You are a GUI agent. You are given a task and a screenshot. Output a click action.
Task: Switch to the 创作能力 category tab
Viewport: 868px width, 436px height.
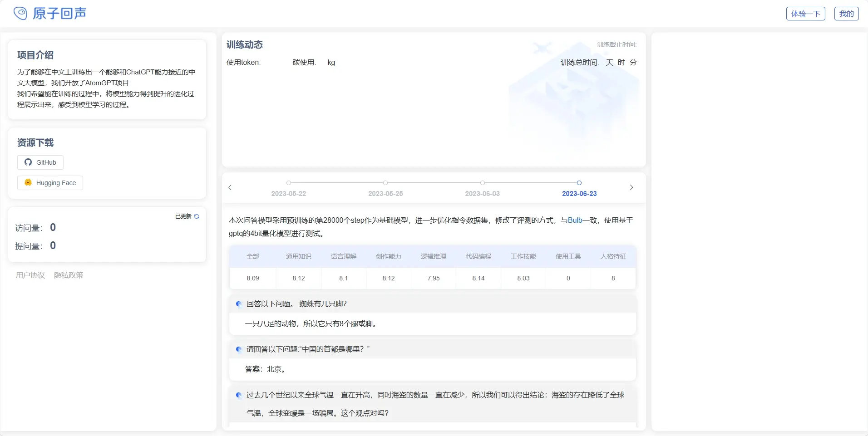388,256
